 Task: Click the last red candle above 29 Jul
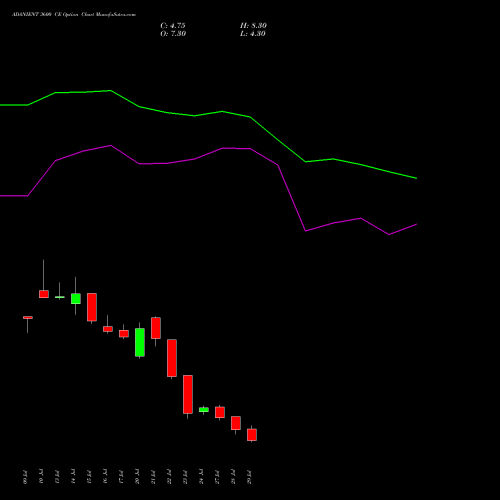click(252, 435)
